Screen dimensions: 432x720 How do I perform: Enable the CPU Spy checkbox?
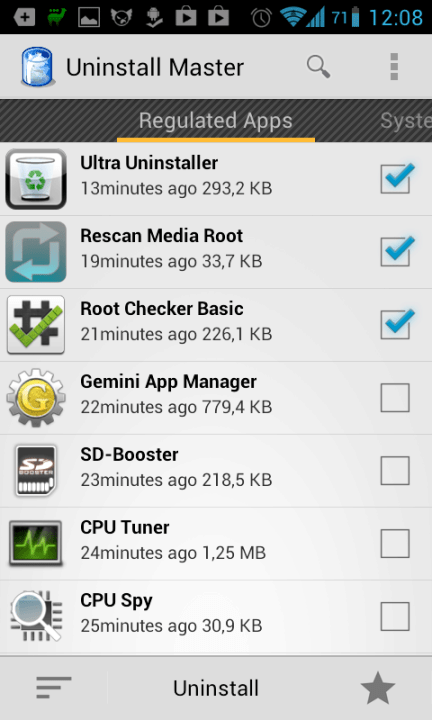pos(395,616)
